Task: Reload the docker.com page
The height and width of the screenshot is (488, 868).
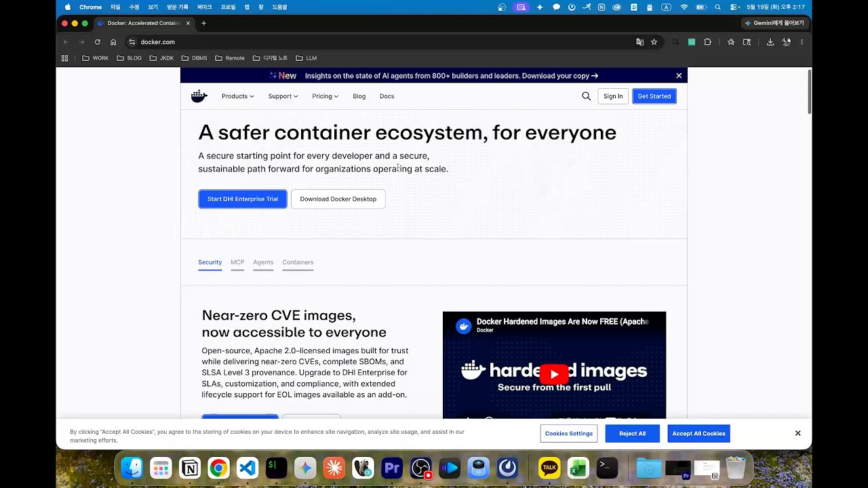Action: coord(98,42)
